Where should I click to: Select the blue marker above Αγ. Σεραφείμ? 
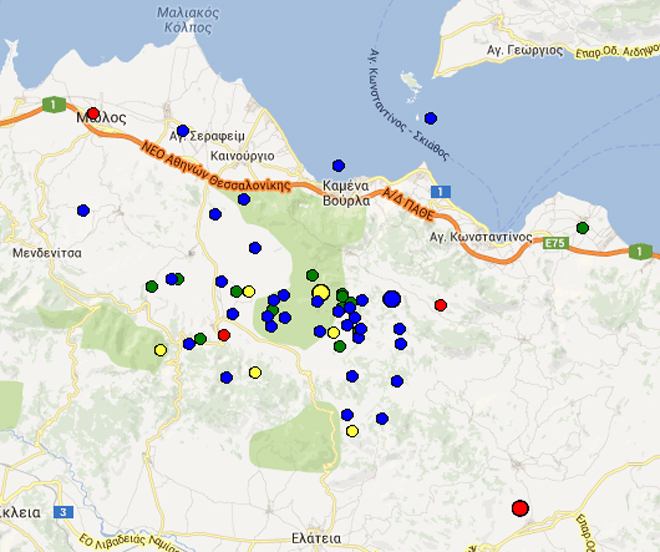(182, 131)
